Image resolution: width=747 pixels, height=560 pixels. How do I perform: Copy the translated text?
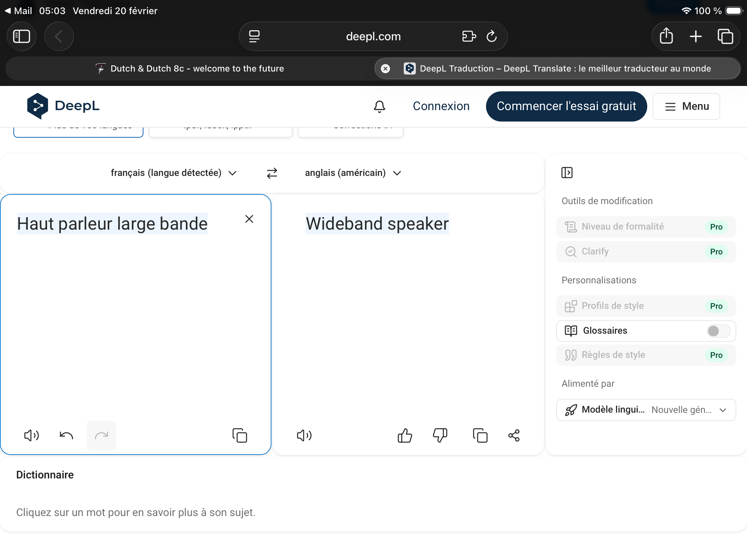coord(480,435)
